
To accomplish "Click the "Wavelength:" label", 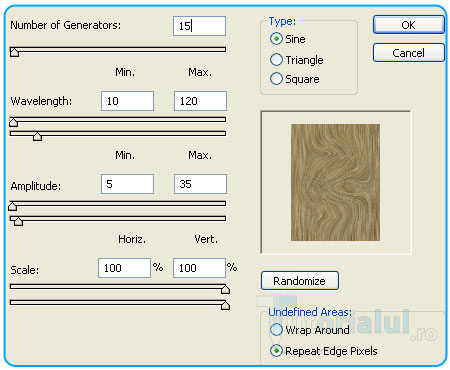I will (41, 101).
